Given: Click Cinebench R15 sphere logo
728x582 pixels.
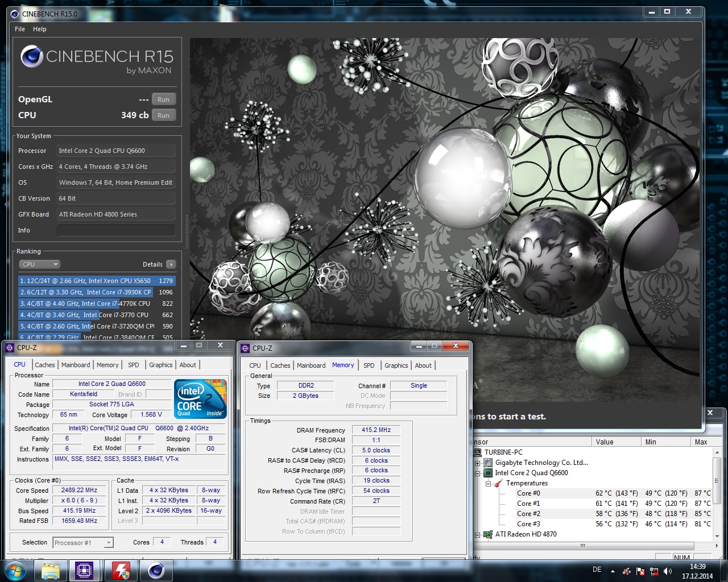Looking at the screenshot, I should (x=32, y=57).
